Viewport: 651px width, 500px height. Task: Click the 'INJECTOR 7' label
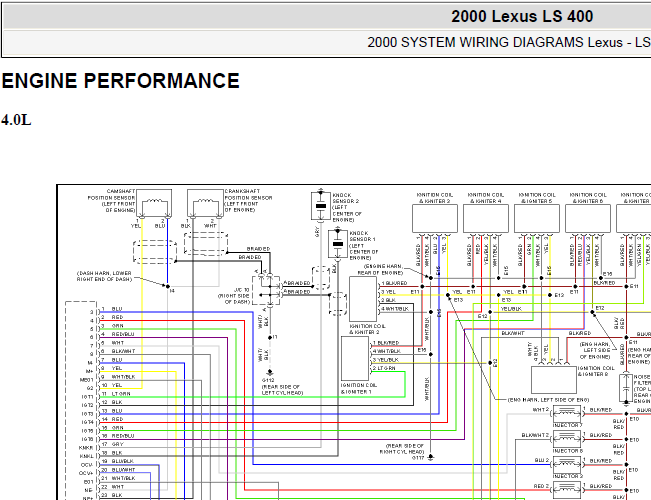point(568,425)
